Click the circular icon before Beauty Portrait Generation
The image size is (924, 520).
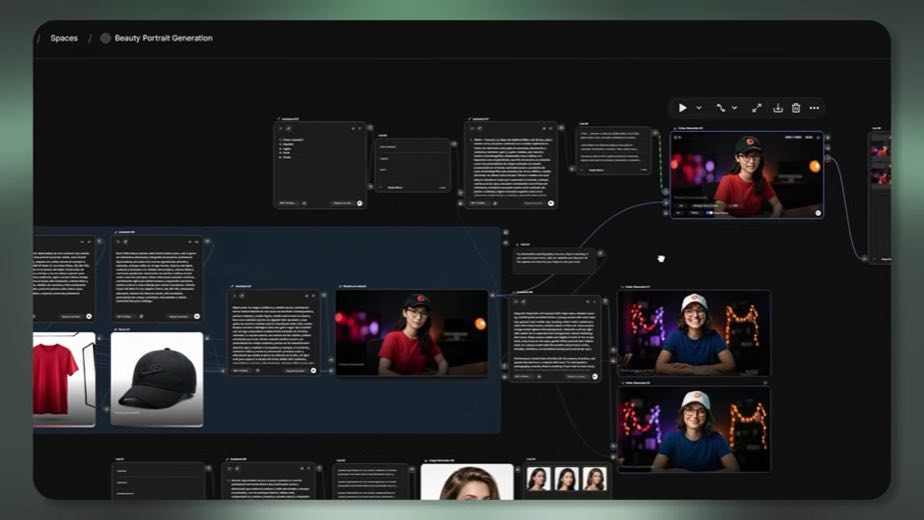(105, 38)
